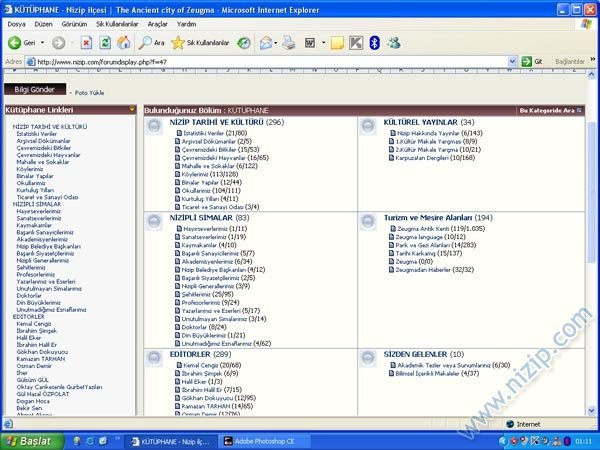This screenshot has height=450, width=600.
Task: Open the Zeugma Antik Kenti link
Action: [x=422, y=228]
